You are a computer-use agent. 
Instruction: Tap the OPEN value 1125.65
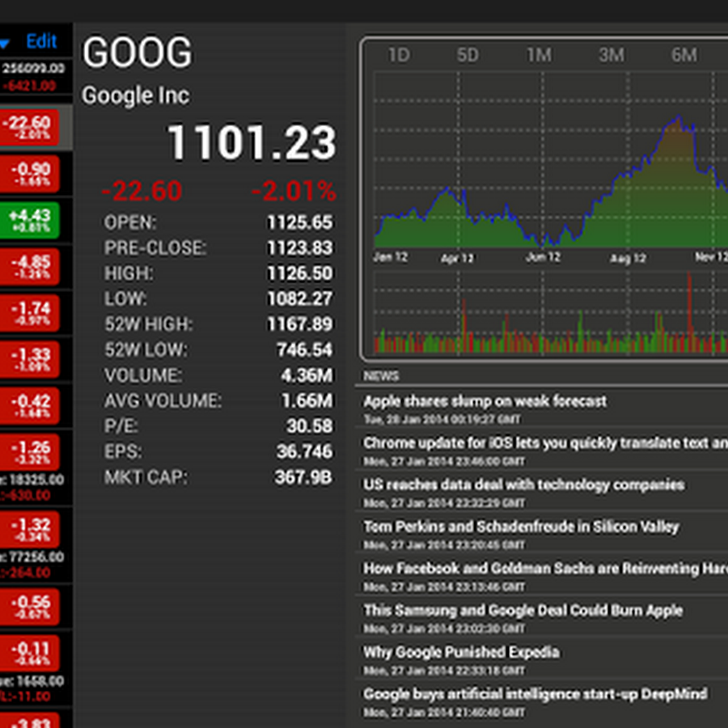300,223
